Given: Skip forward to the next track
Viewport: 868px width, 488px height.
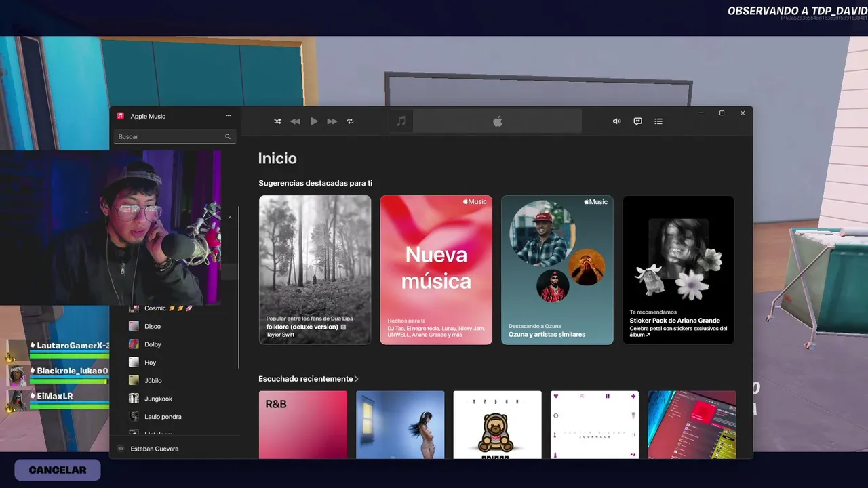Looking at the screenshot, I should point(332,121).
